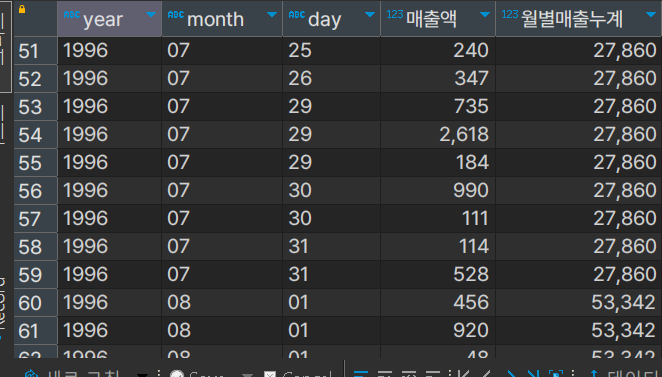
Task: Click the 123 type icon of 매출액 column
Action: (395, 14)
